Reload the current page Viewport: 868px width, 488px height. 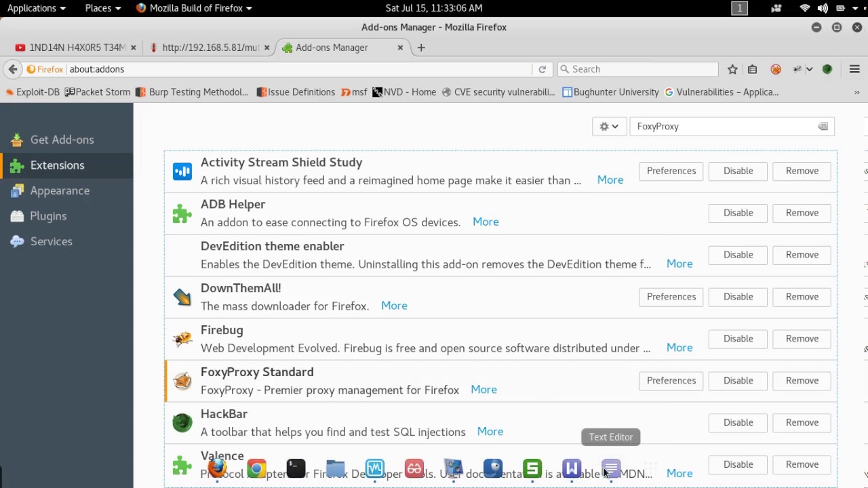542,69
